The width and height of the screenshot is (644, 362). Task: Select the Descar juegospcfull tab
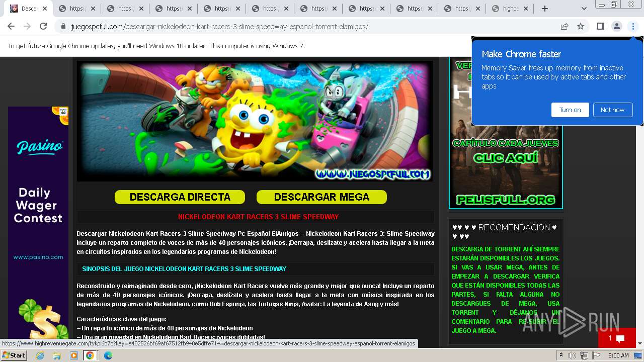28,9
